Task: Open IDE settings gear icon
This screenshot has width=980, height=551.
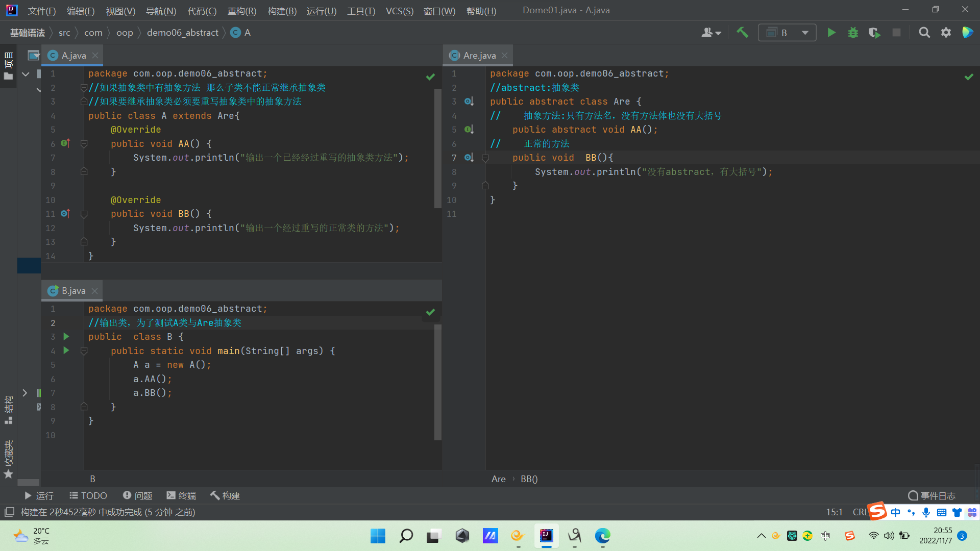Action: (x=946, y=33)
